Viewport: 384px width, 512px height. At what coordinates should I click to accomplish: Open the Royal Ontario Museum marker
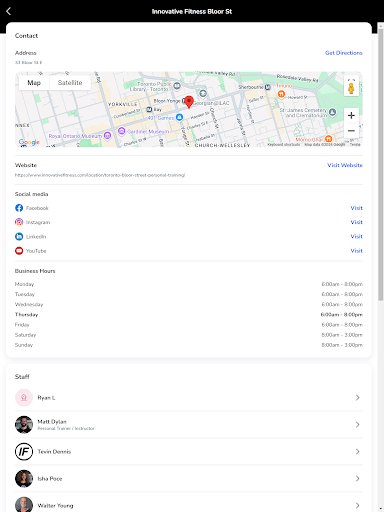[x=107, y=135]
